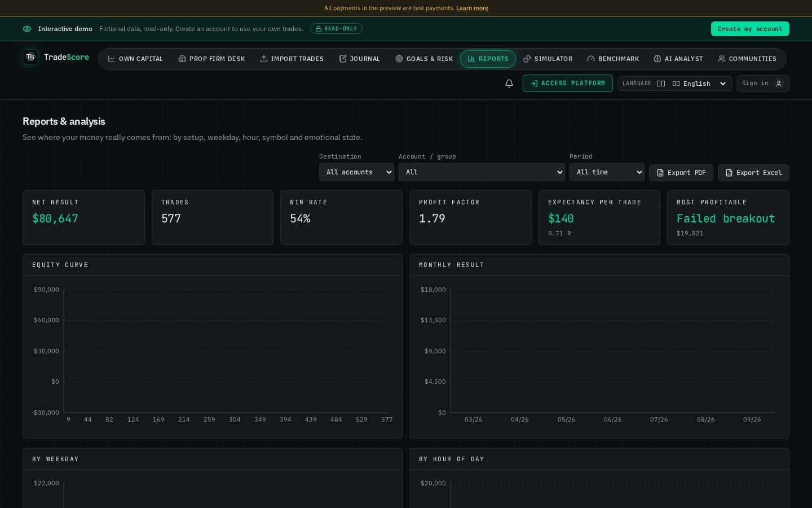Click the Reports bar chart icon
This screenshot has height=508, width=812.
click(x=471, y=59)
